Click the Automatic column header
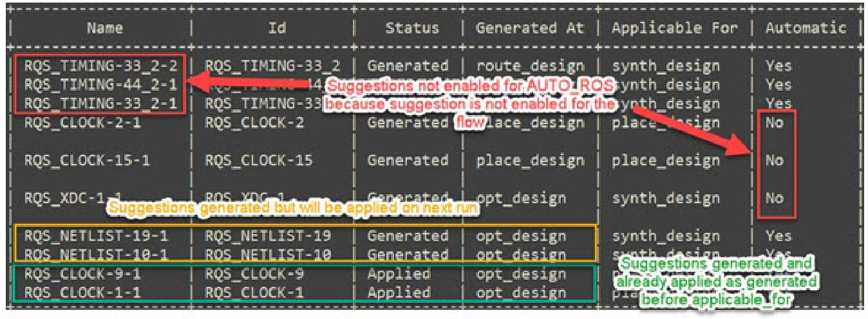The image size is (868, 319). click(x=806, y=28)
